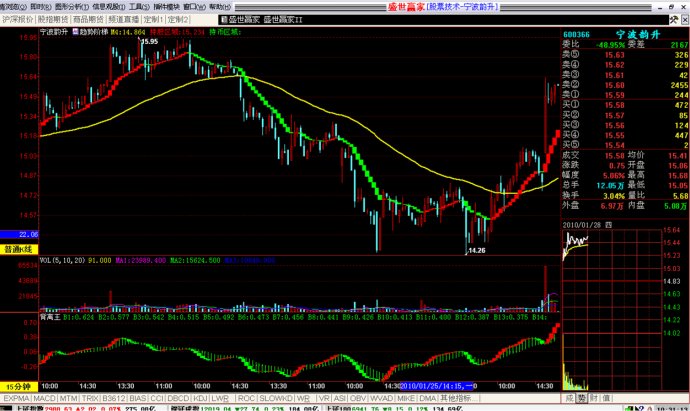The image size is (690, 411).
Task: Switch to the 沪深报价 tab
Action: tap(18, 18)
